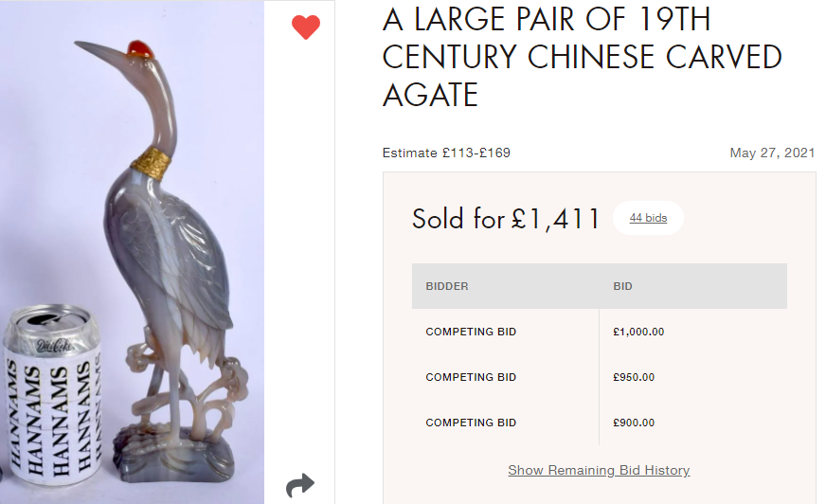Screen dimensions: 826x504
Task: Select the £950.00 bid amount
Action: pos(634,377)
